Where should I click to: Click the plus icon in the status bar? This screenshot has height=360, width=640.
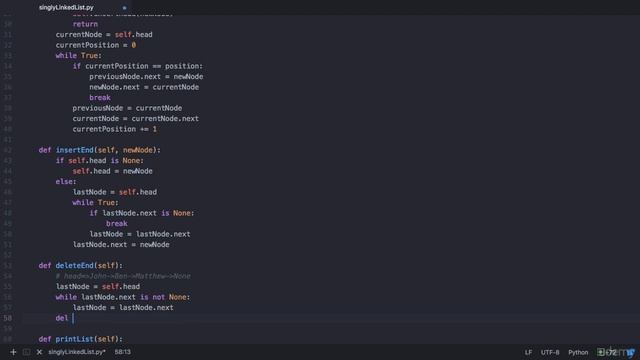click(13, 352)
